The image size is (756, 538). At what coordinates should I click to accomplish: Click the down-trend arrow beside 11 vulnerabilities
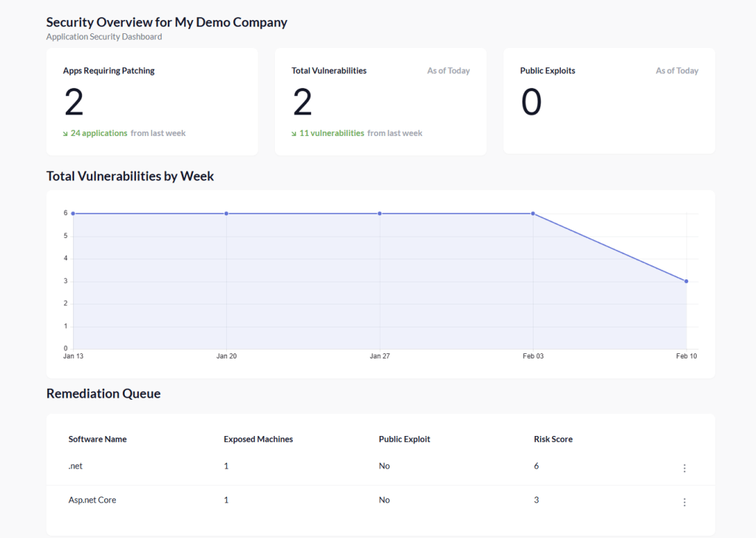coord(294,134)
